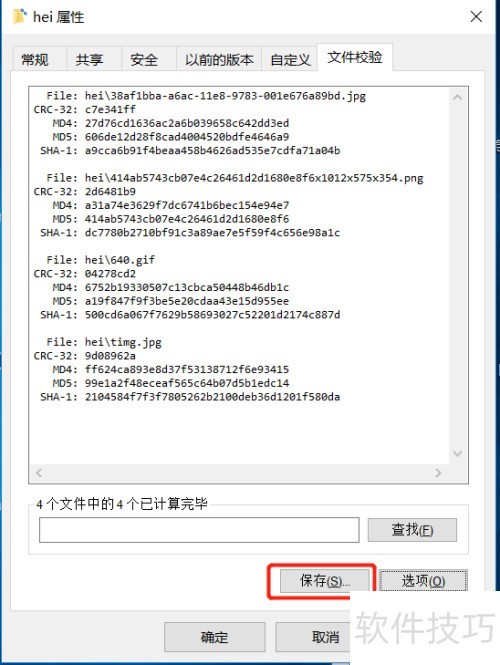
Task: Click the scroll up arrow in hash list
Action: (x=458, y=97)
